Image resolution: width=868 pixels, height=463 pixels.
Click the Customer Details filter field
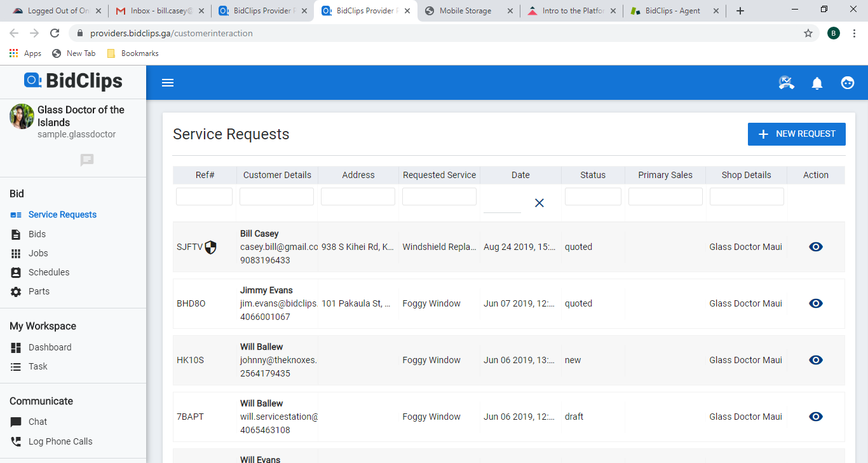click(x=276, y=197)
